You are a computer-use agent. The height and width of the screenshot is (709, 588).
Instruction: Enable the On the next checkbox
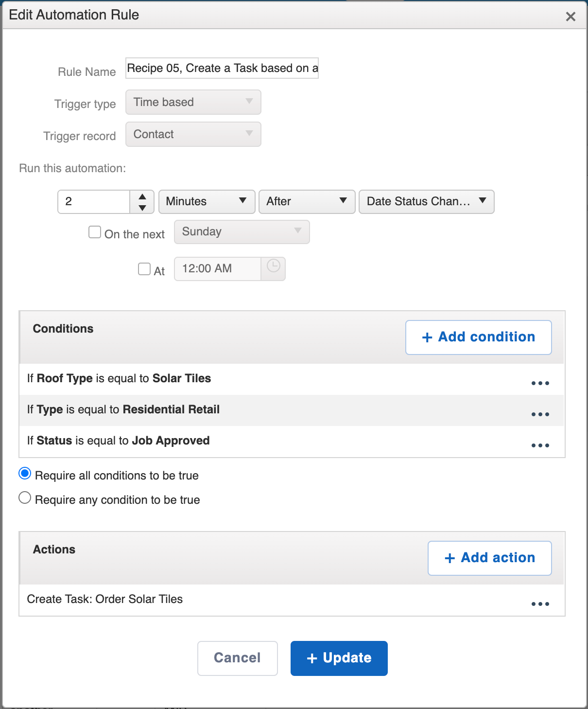click(x=94, y=232)
